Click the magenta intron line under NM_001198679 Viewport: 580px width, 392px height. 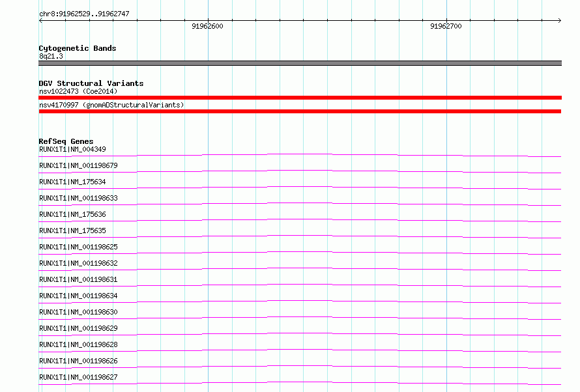pyautogui.click(x=300, y=171)
